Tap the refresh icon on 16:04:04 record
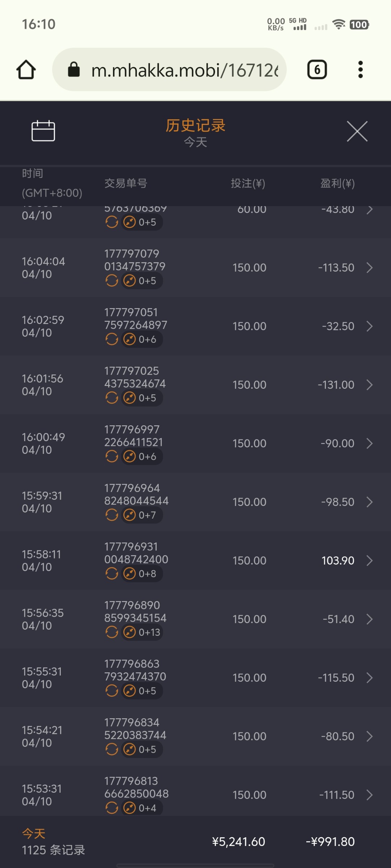This screenshot has width=391, height=868. pos(112,281)
